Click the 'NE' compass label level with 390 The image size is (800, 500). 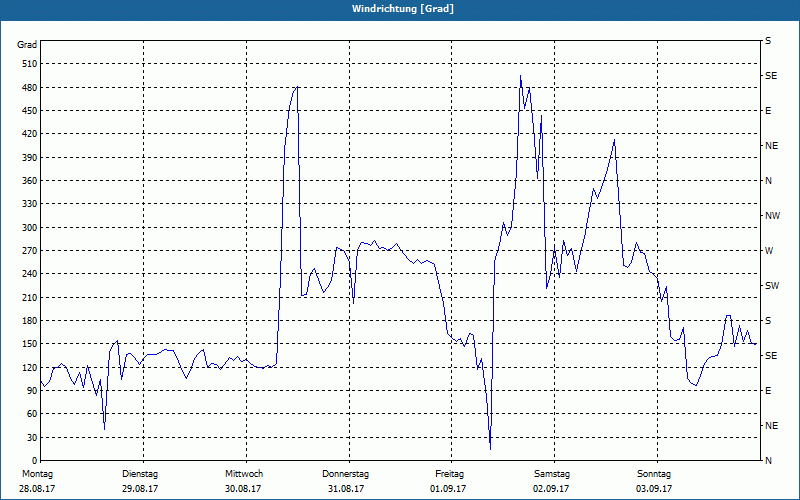(x=771, y=146)
